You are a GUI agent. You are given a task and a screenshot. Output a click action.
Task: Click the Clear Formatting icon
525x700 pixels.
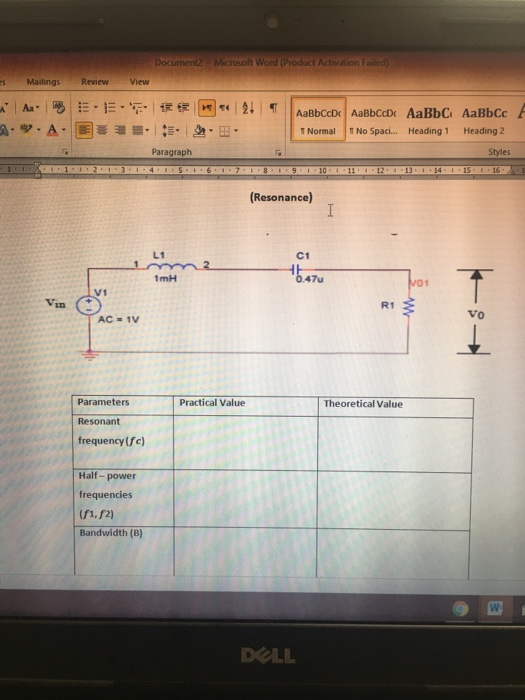pos(59,108)
